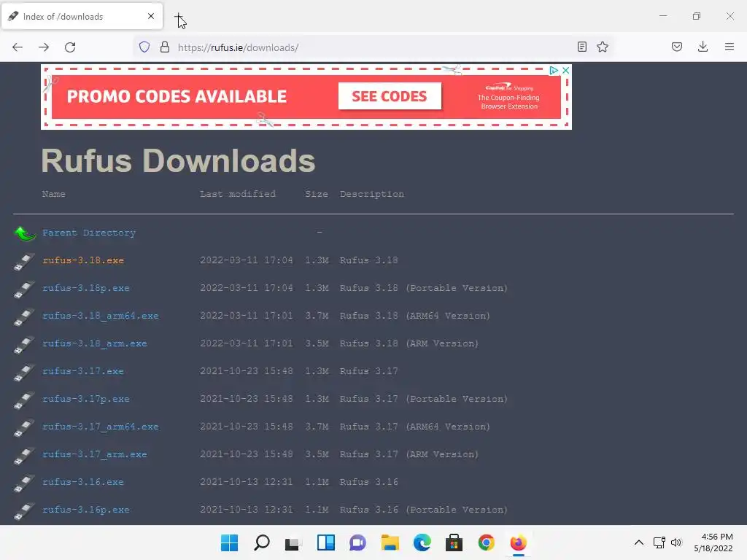Download rufus-3.17_arm.exe
This screenshot has width=747, height=560.
pos(95,454)
